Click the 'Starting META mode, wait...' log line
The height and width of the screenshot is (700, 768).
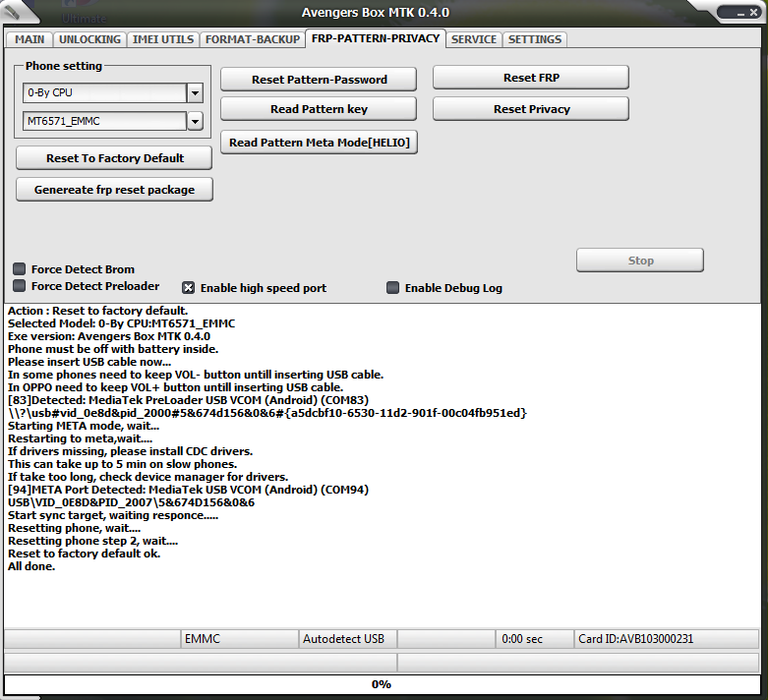point(84,426)
